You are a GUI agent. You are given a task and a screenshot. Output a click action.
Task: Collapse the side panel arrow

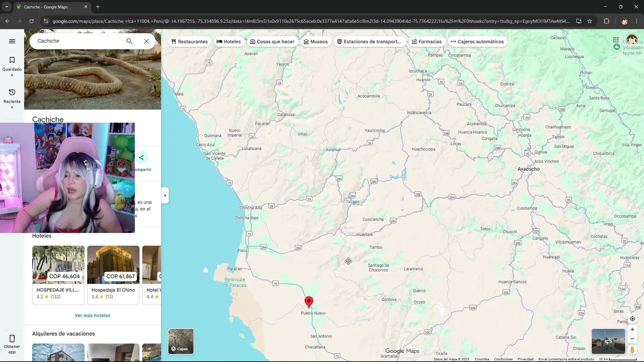(x=165, y=196)
